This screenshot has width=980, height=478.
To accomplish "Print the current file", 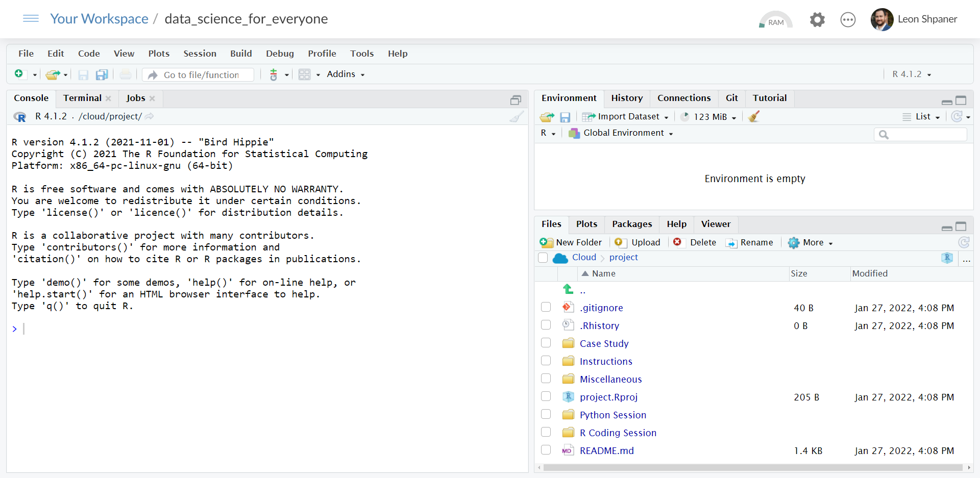I will (x=126, y=75).
